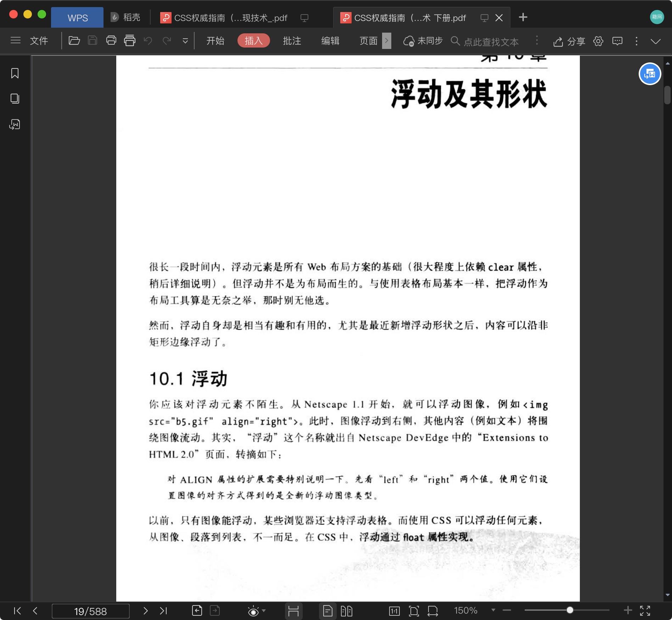The width and height of the screenshot is (672, 620).
Task: Click the overflow dots beside search
Action: [537, 40]
